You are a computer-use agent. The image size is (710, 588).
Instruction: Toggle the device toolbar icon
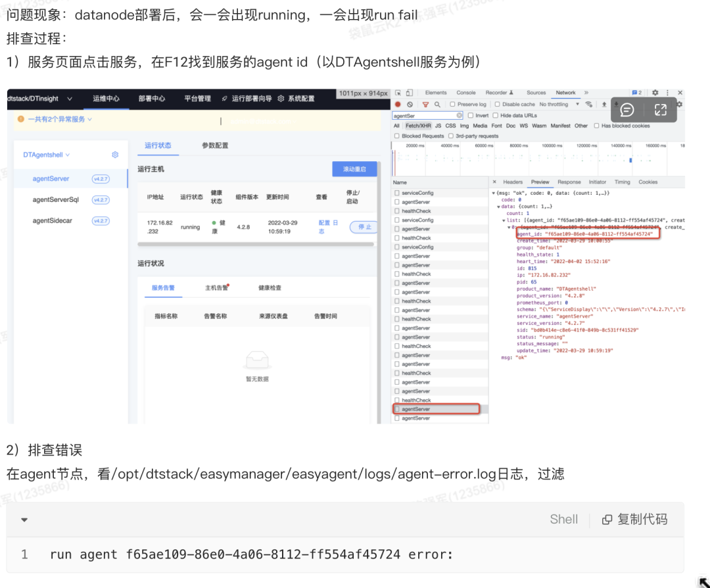409,93
